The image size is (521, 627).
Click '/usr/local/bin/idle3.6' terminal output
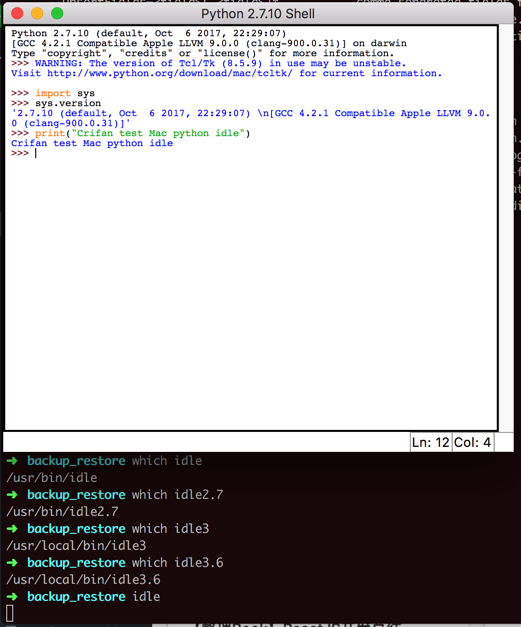coord(83,579)
